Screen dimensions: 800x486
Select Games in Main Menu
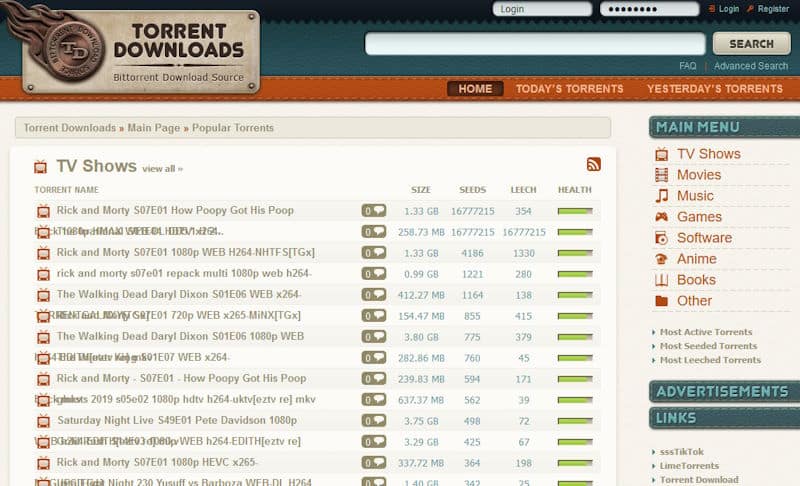tap(699, 217)
